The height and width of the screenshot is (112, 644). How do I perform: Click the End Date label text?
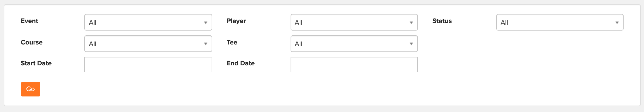240,63
